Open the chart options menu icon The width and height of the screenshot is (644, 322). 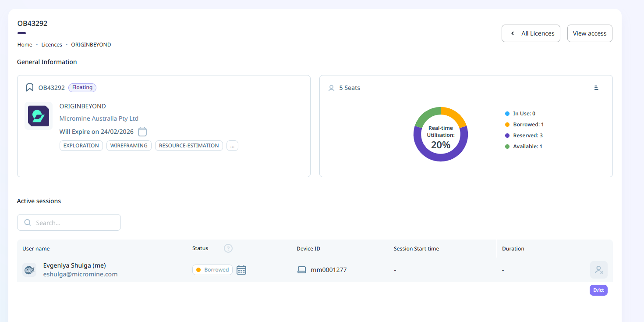pyautogui.click(x=596, y=88)
